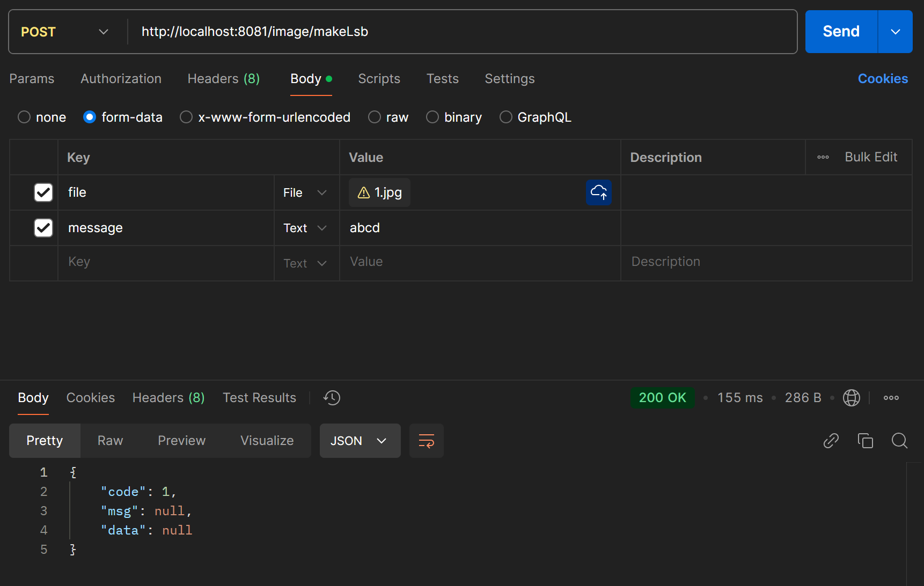Open response more-options ellipsis
The image size is (924, 586).
pos(891,398)
